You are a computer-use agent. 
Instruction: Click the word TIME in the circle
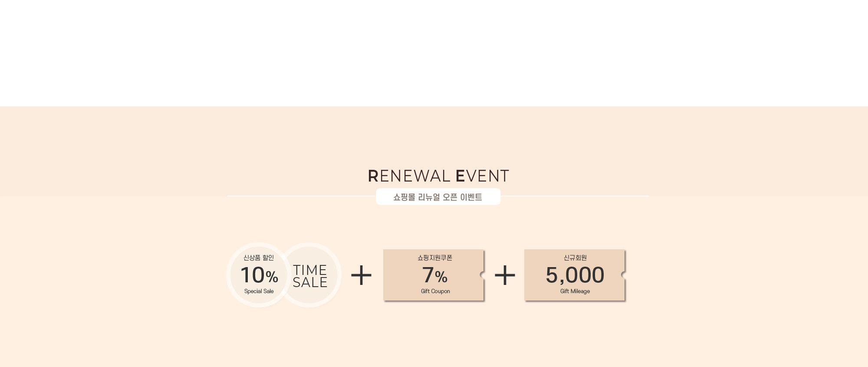310,270
